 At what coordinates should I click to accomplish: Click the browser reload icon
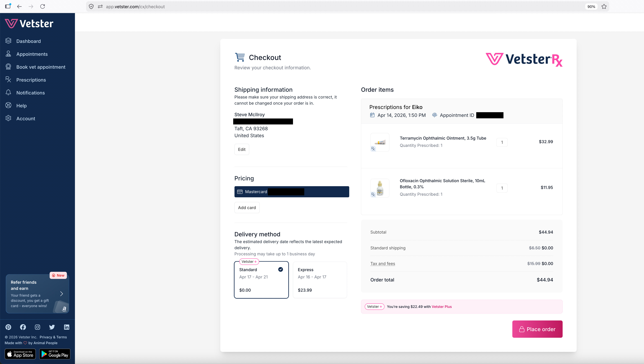pos(43,6)
